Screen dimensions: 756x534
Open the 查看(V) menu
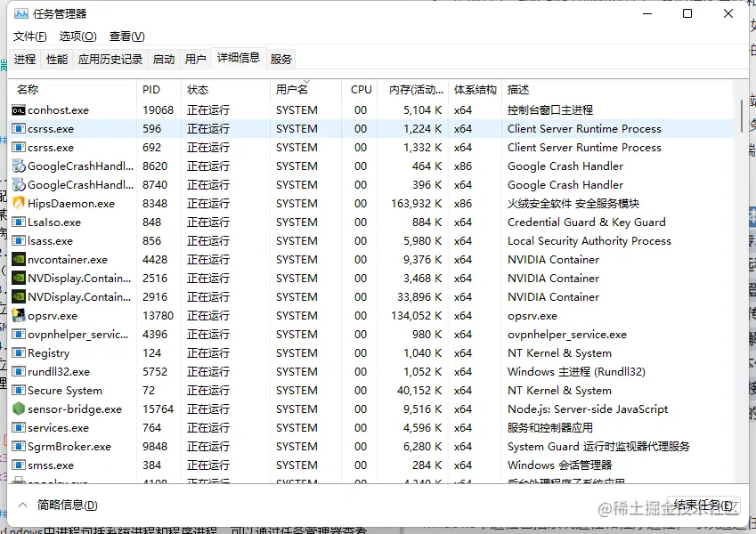point(126,36)
